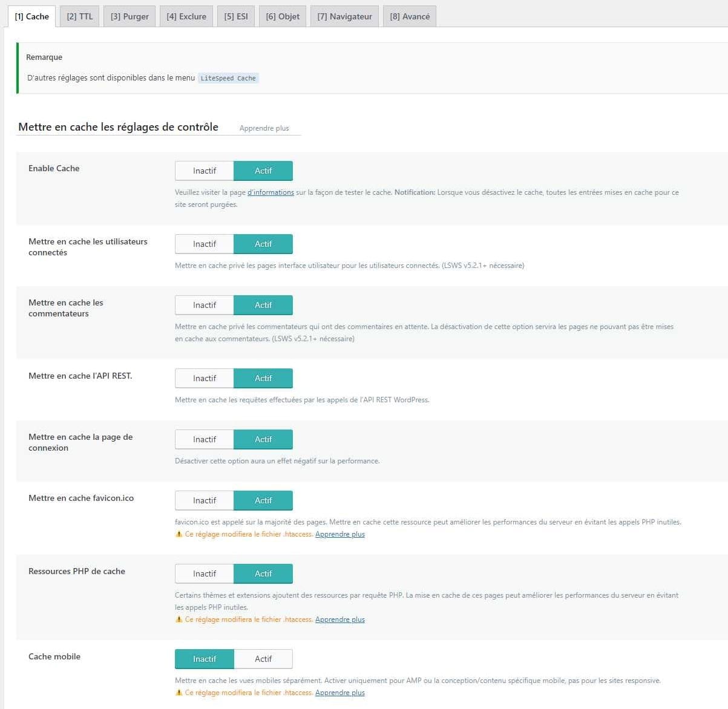This screenshot has width=728, height=709.
Task: Open Apprendre plus under favicon.ico setting
Action: [340, 534]
